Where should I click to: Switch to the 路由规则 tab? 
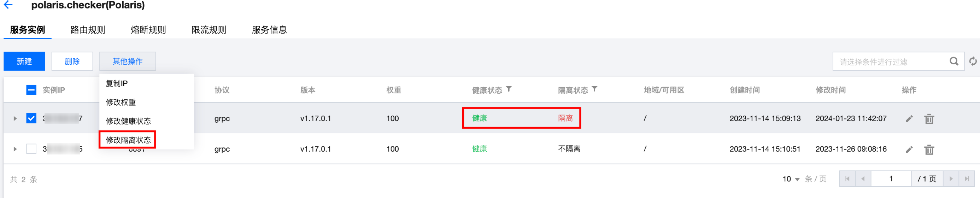click(x=88, y=30)
